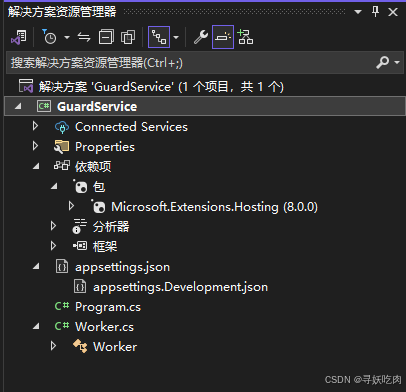Image resolution: width=406 pixels, height=392 pixels.
Task: Click the 解决方案资源管理器 panel title
Action: click(62, 12)
